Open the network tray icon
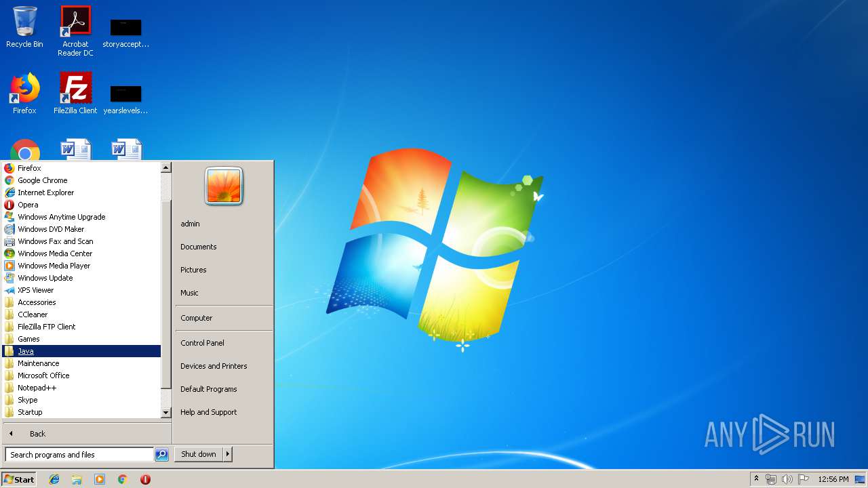Screen dimensions: 868x488 click(x=771, y=479)
